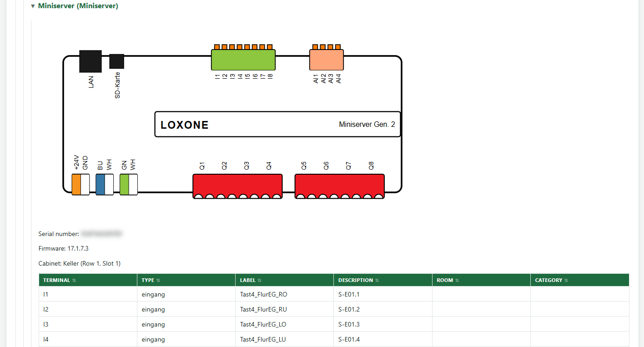
Task: Click the green GN/WH terminal connector
Action: 129,185
